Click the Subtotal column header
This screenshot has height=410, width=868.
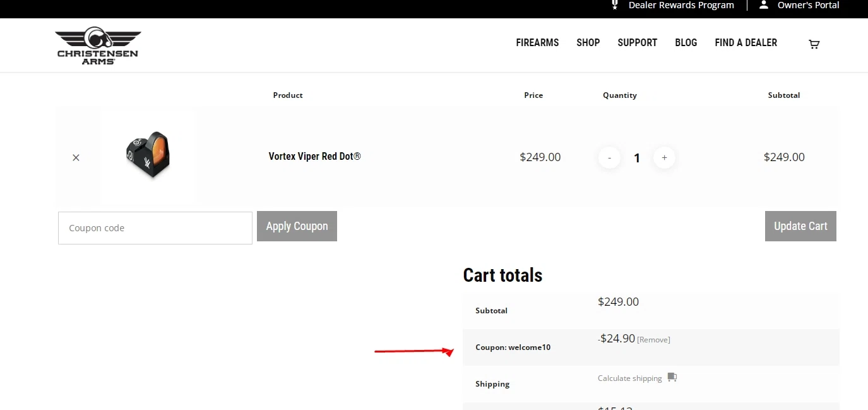pyautogui.click(x=784, y=95)
